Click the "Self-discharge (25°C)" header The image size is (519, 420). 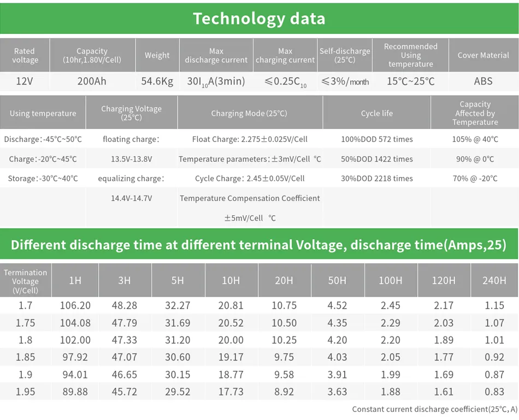pyautogui.click(x=345, y=55)
